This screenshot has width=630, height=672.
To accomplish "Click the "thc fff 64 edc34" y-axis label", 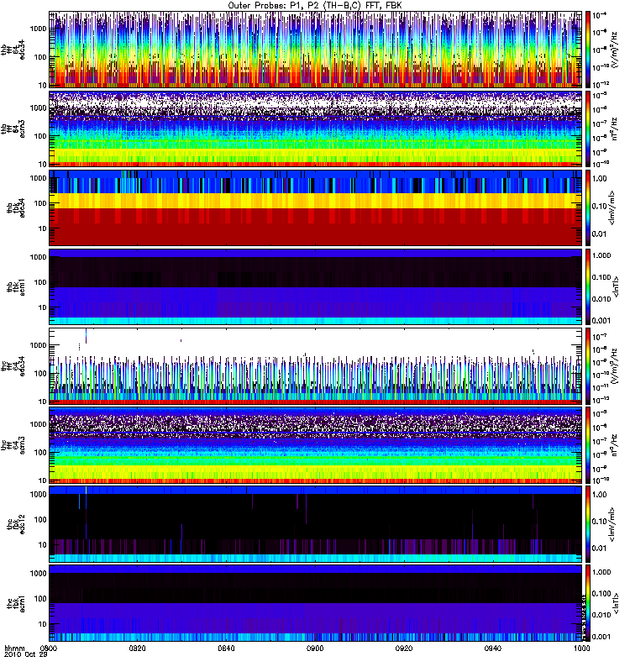I will tap(13, 366).
